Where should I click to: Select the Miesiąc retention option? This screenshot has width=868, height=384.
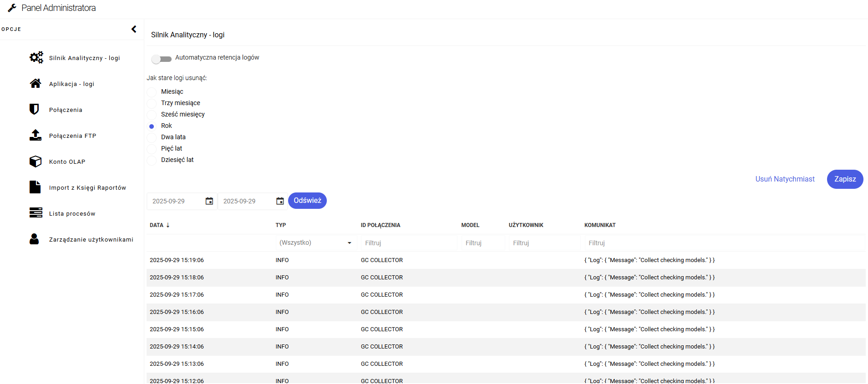point(152,92)
